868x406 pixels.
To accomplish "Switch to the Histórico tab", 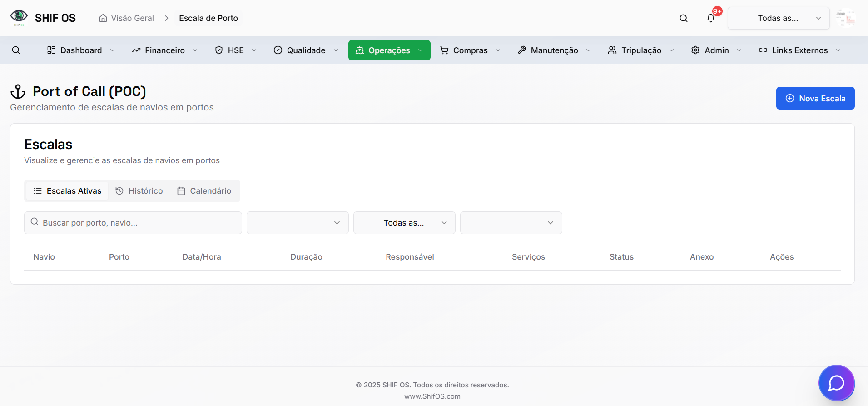I will [139, 191].
